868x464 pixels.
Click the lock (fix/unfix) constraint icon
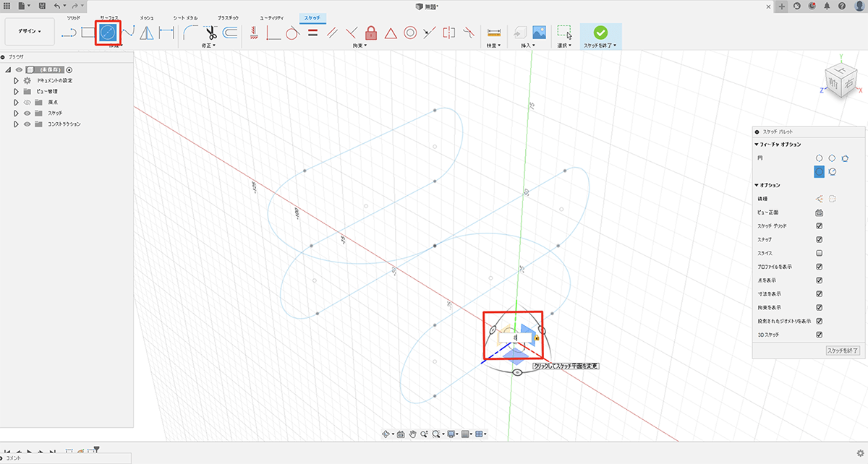(x=371, y=33)
